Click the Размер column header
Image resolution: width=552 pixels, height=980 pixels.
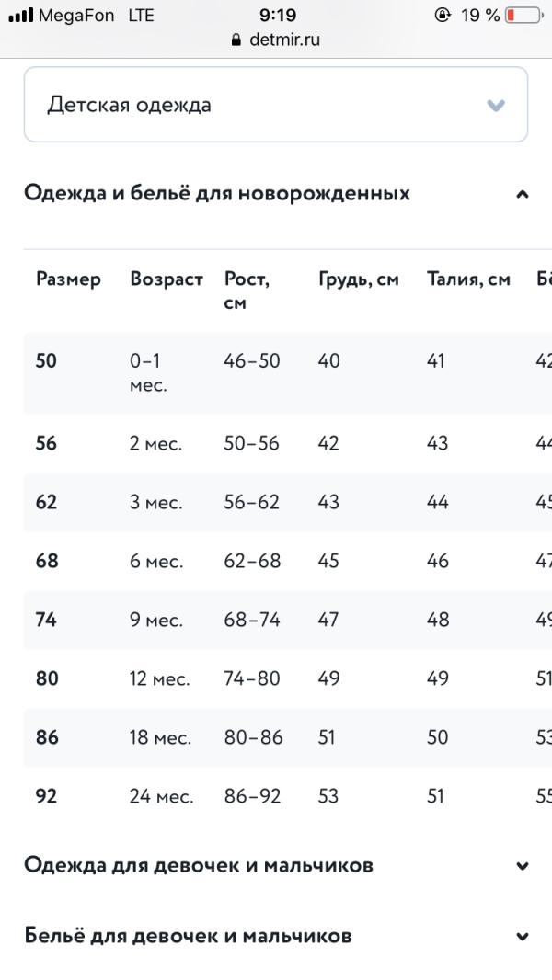click(x=68, y=279)
